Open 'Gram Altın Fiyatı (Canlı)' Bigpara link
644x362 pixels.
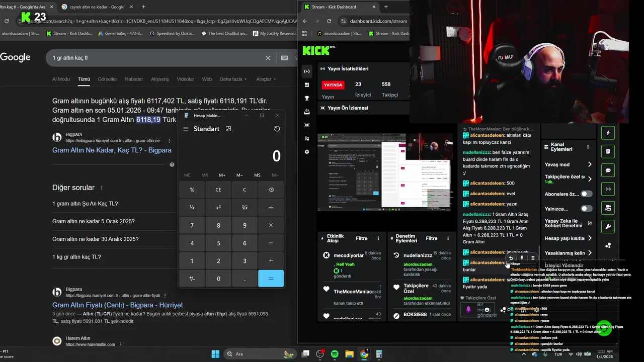pyautogui.click(x=117, y=305)
